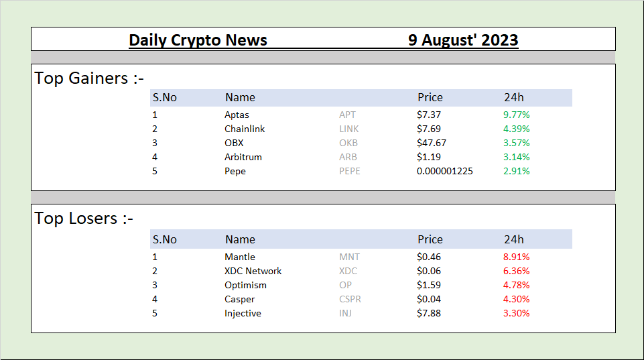Click the date '9 August' 2023'
This screenshot has width=644, height=360.
[463, 40]
